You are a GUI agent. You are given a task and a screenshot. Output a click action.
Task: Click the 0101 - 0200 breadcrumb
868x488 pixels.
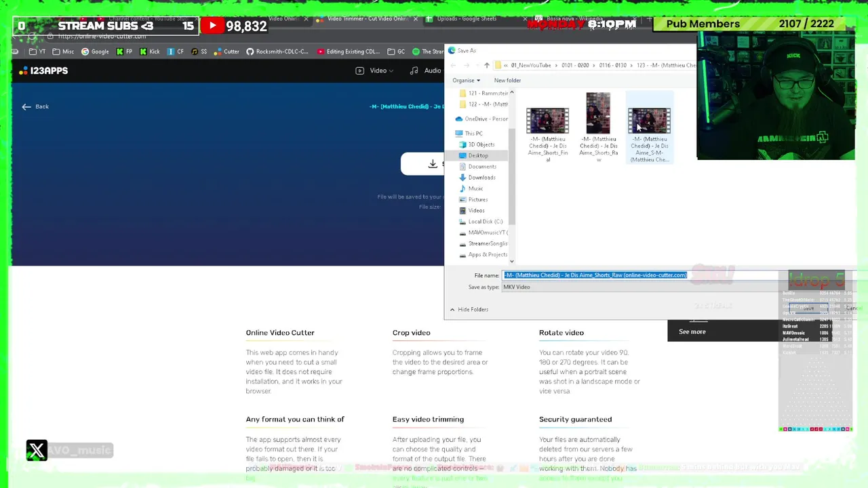click(x=574, y=65)
